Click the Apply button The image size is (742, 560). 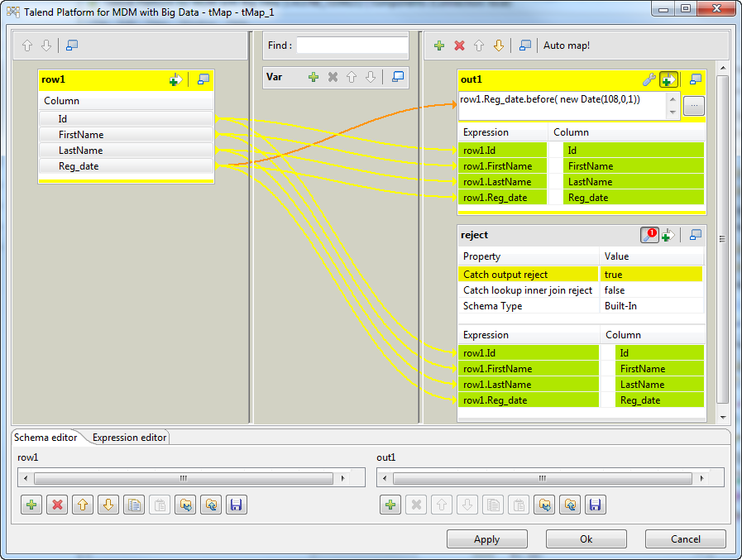click(486, 539)
